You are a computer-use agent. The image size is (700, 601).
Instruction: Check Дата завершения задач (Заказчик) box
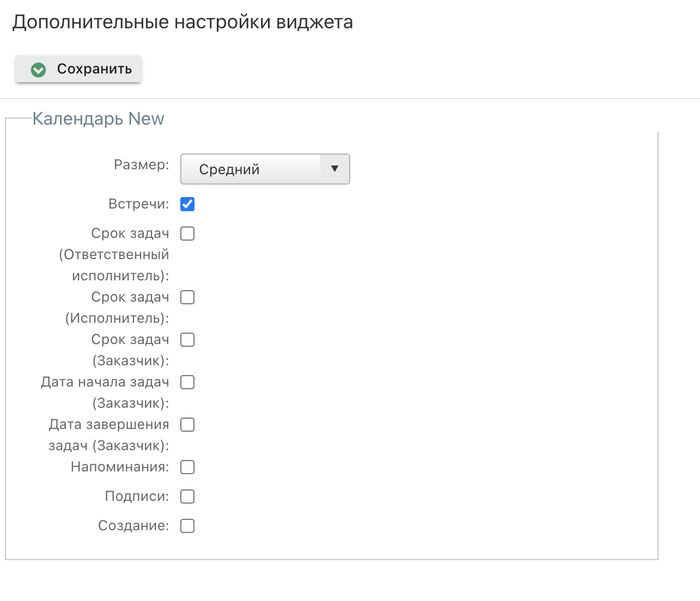coord(187,425)
